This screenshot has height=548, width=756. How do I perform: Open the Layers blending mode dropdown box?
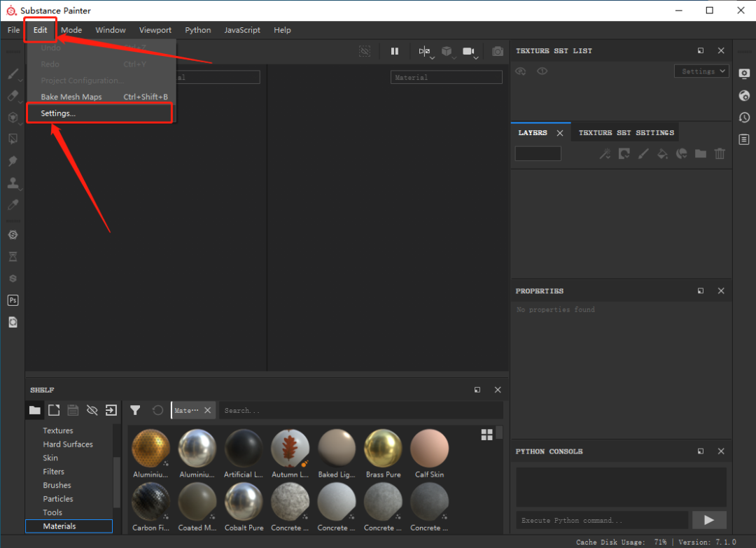(x=538, y=154)
